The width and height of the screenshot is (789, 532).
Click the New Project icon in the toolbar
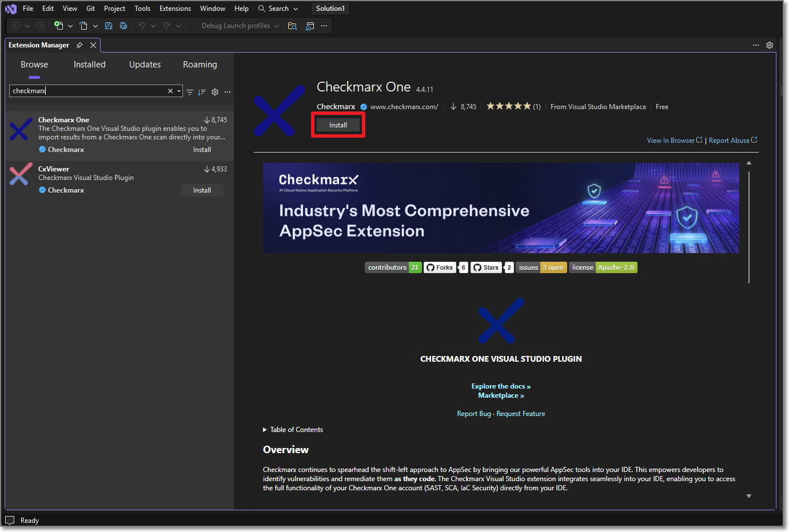click(58, 26)
